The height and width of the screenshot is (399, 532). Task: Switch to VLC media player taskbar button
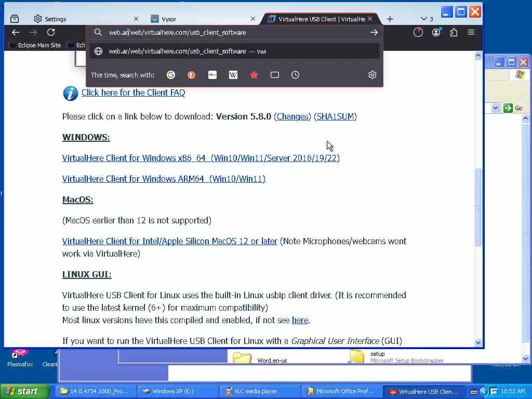pos(260,392)
